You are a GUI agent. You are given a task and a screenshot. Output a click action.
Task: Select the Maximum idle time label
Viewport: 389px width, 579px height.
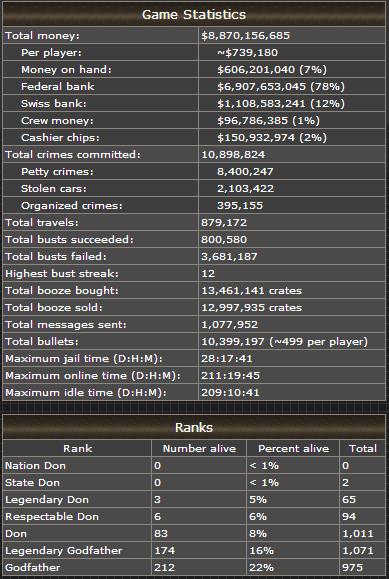(85, 393)
